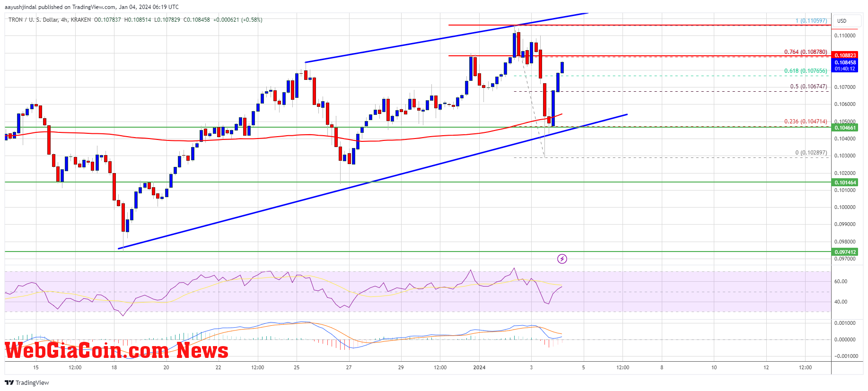The image size is (868, 391).
Task: Click the 29 date label on time axis
Action: click(x=401, y=367)
